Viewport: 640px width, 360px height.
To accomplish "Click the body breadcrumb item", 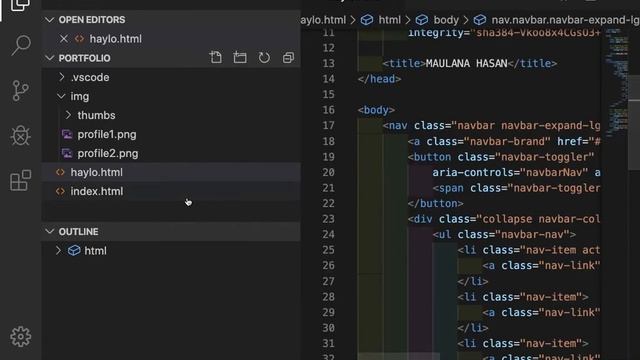I will pyautogui.click(x=446, y=20).
